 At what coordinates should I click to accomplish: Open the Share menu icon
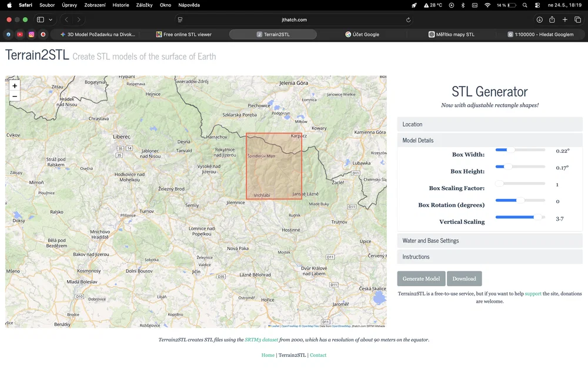(x=552, y=19)
